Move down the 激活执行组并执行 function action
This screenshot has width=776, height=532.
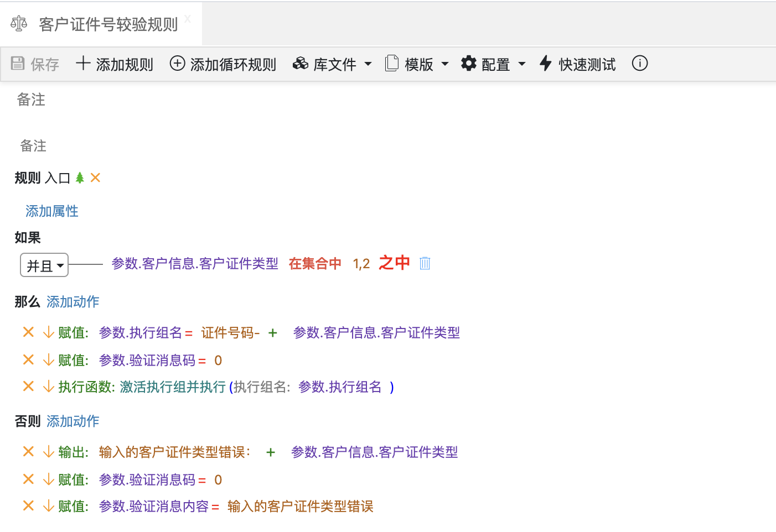point(49,387)
